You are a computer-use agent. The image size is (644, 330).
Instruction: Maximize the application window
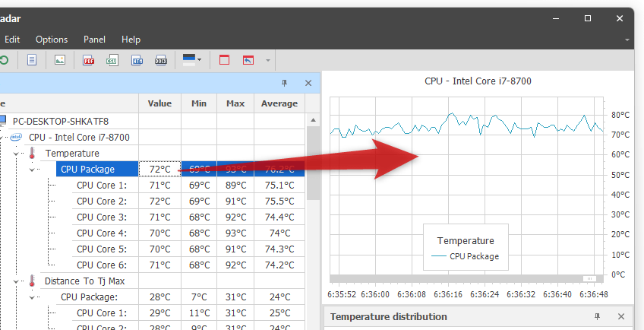[588, 18]
